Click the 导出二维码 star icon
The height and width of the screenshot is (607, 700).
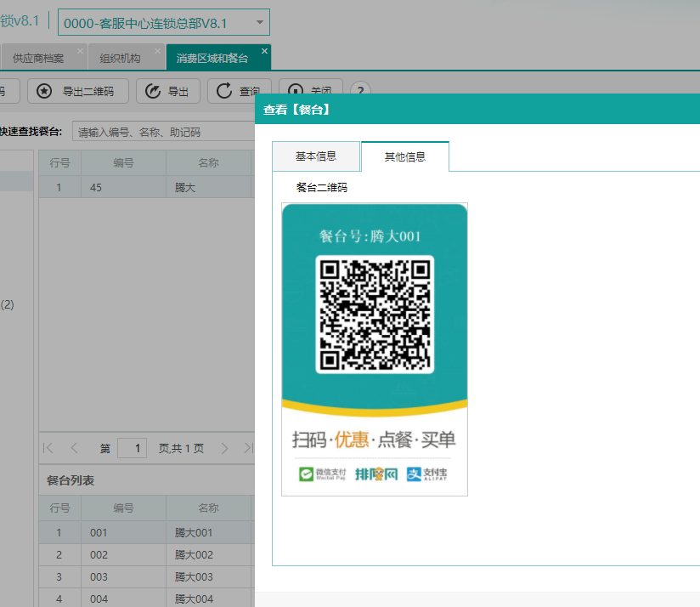coord(45,92)
